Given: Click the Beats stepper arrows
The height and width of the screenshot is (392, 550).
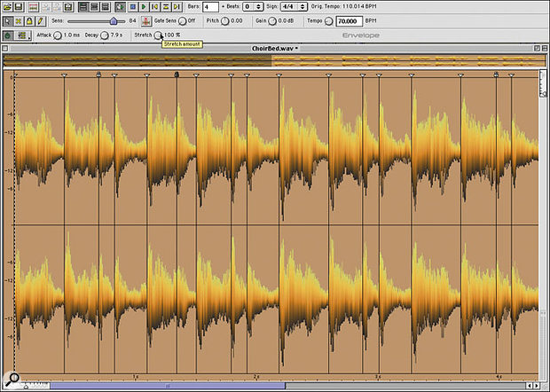Looking at the screenshot, I should (258, 7).
